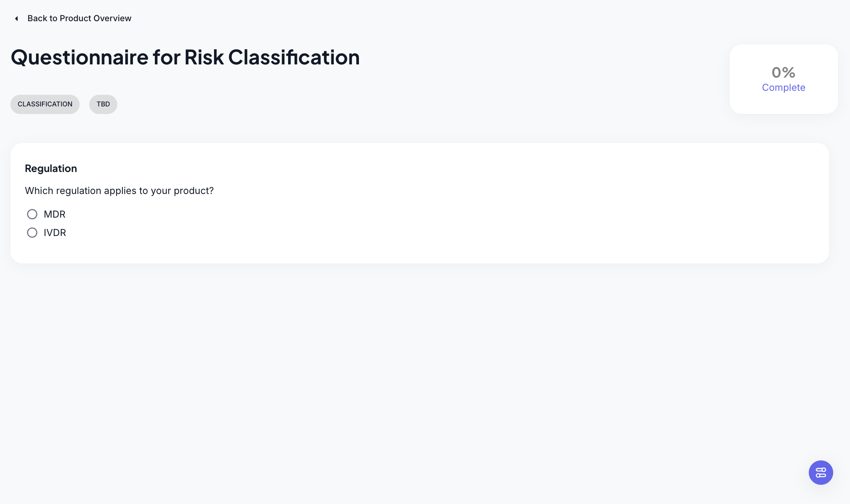
Task: Select the MDR radio button
Action: pyautogui.click(x=32, y=214)
